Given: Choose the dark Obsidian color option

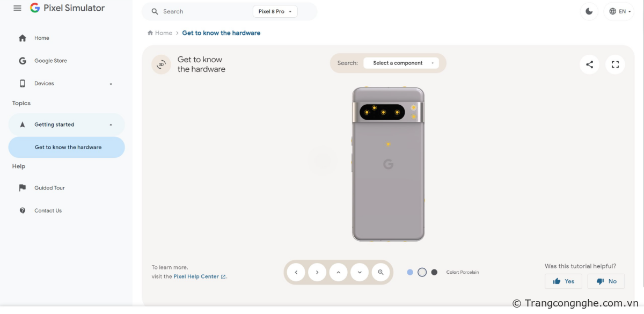Looking at the screenshot, I should coord(434,272).
